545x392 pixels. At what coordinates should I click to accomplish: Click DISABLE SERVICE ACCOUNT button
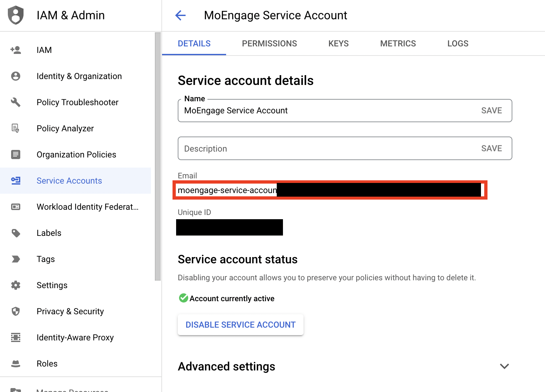[240, 325]
